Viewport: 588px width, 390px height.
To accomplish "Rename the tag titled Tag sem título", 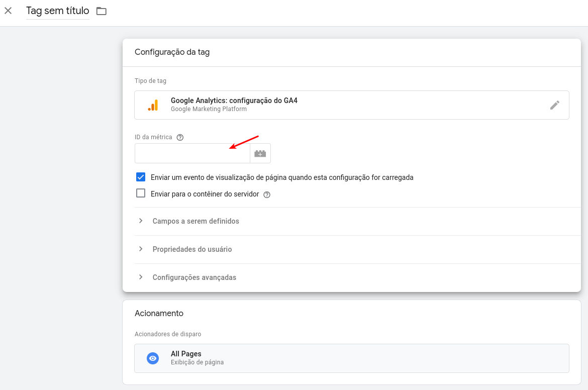I will (58, 11).
